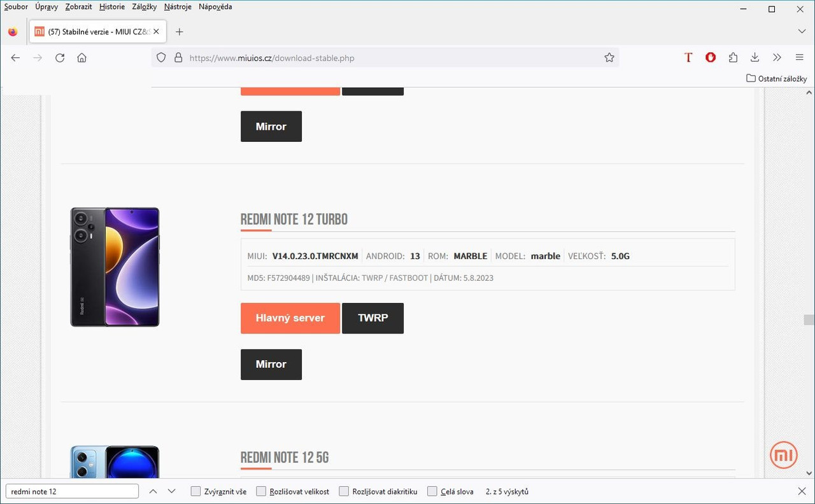Image resolution: width=815 pixels, height=504 pixels.
Task: Click the REDMI NOTE 12 5G heading
Action: [x=285, y=458]
